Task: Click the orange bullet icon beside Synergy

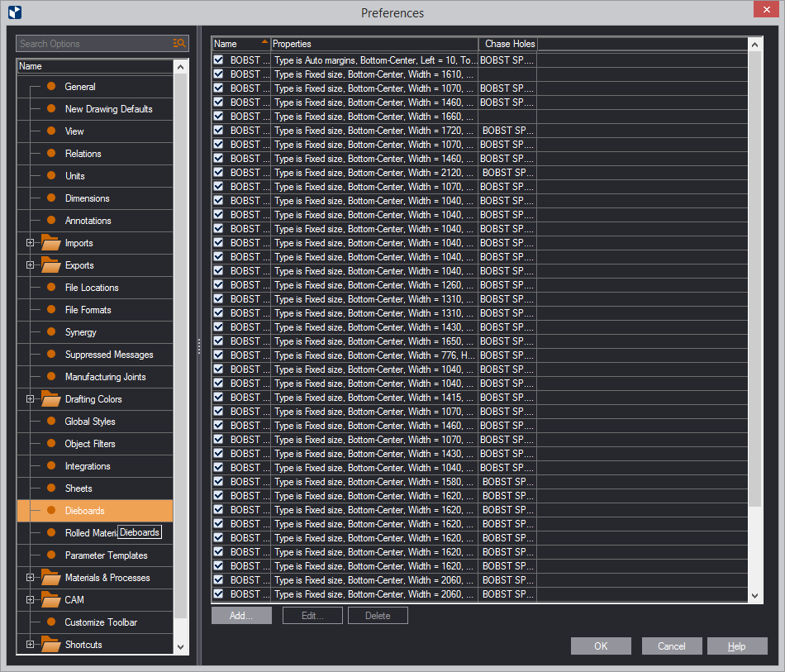Action: pos(51,331)
